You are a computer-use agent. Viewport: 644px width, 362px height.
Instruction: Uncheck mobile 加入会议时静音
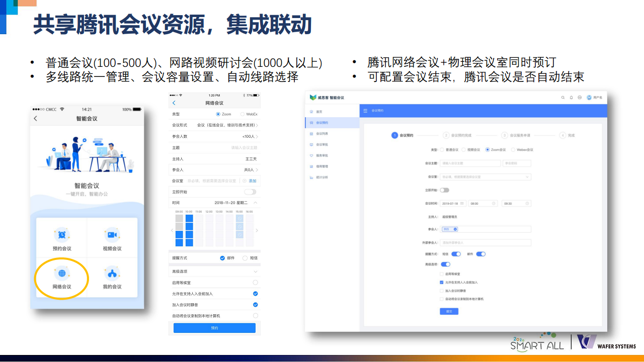[256, 305]
